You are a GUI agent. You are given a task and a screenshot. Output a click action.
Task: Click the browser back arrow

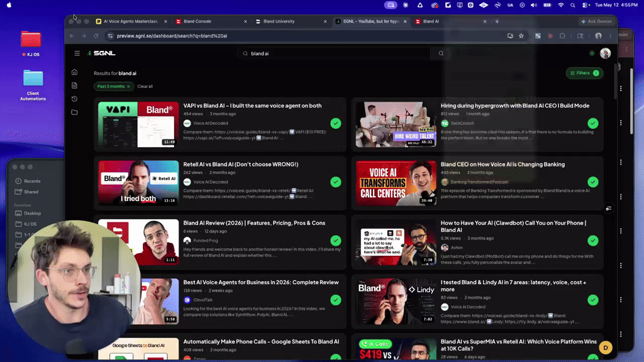(x=72, y=36)
